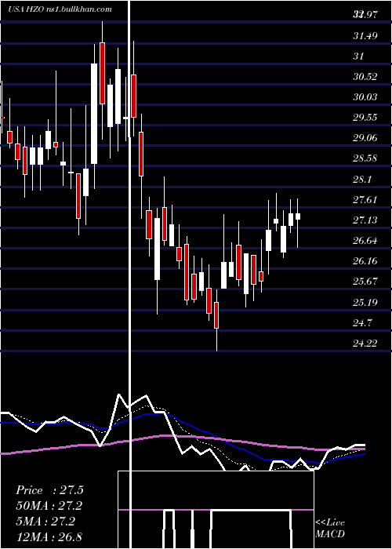Select the 24.22 price level label

pyautogui.click(x=365, y=344)
